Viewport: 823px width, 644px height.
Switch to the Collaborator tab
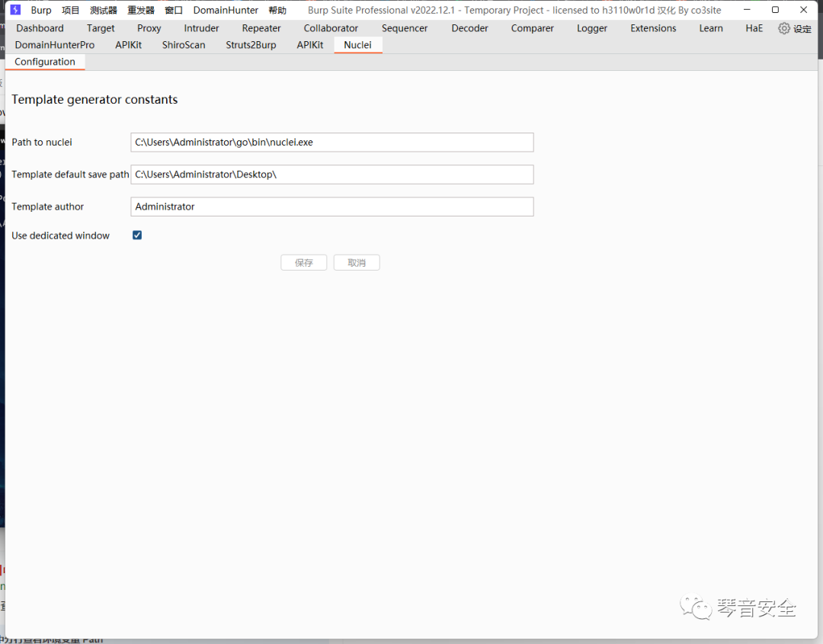(x=331, y=28)
